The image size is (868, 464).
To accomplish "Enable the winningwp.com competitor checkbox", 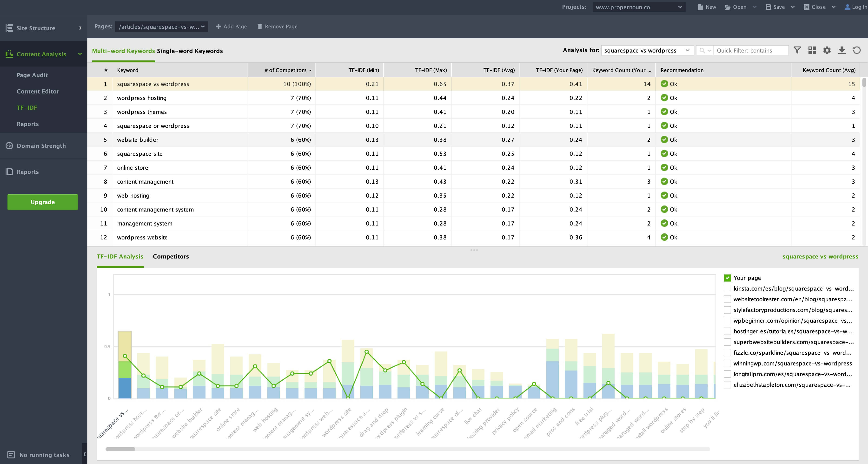I will [728, 363].
